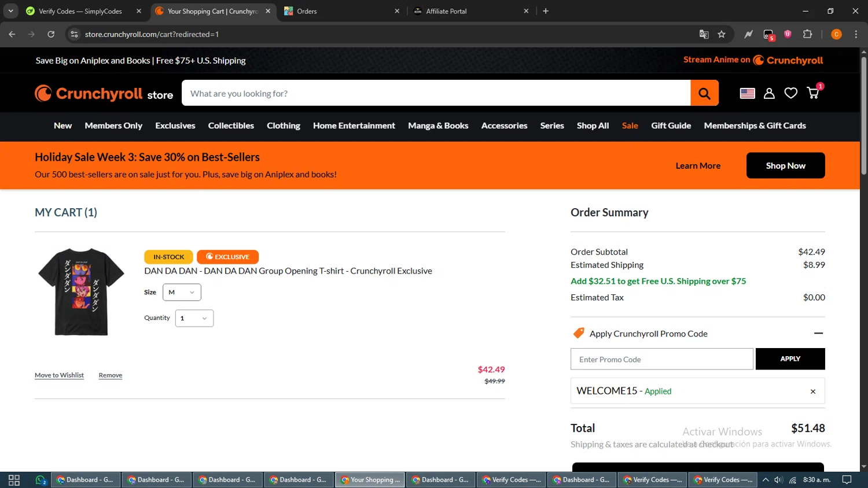The height and width of the screenshot is (488, 868).
Task: Click Stream Anime on Crunchyroll link
Action: click(x=753, y=60)
